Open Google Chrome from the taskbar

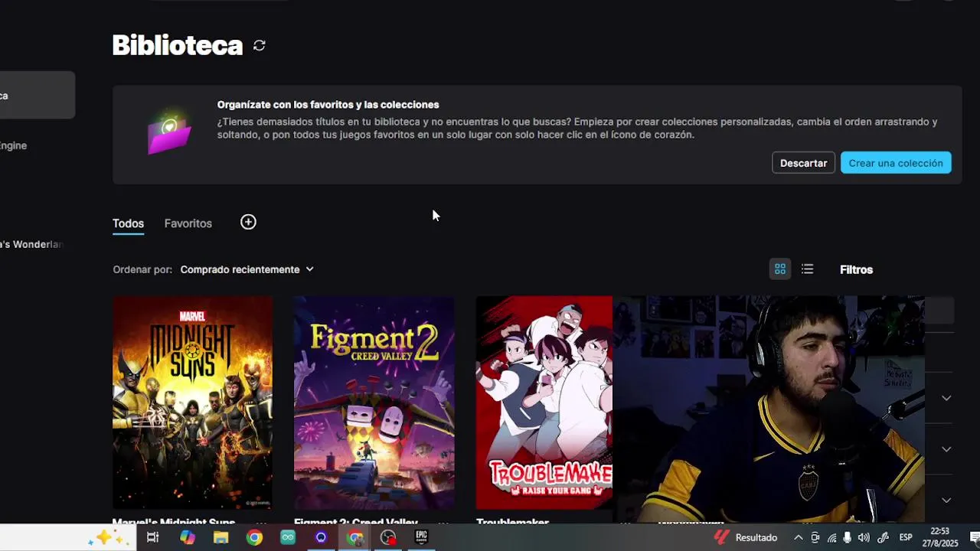tap(254, 537)
